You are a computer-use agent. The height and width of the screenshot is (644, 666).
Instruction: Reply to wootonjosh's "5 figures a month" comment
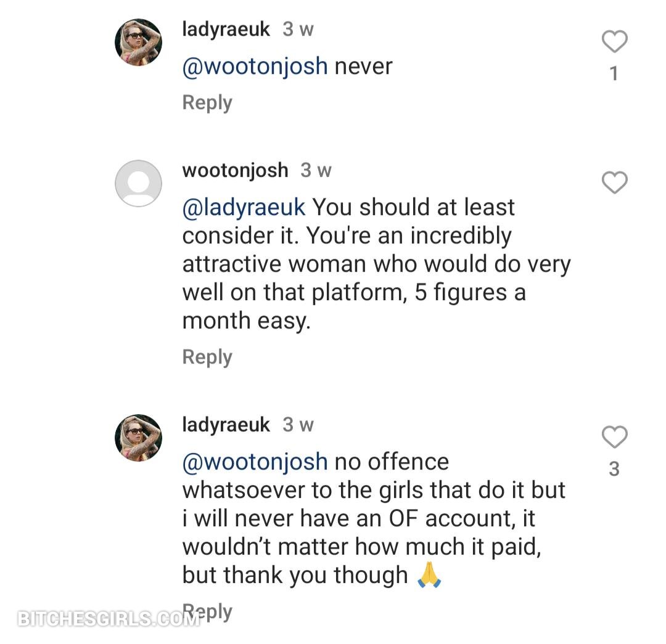coord(207,357)
